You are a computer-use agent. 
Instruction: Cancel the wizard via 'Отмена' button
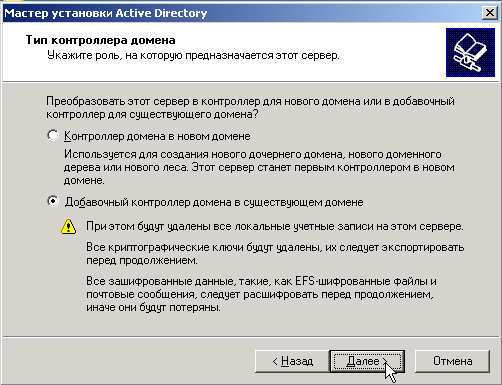pyautogui.click(x=452, y=361)
